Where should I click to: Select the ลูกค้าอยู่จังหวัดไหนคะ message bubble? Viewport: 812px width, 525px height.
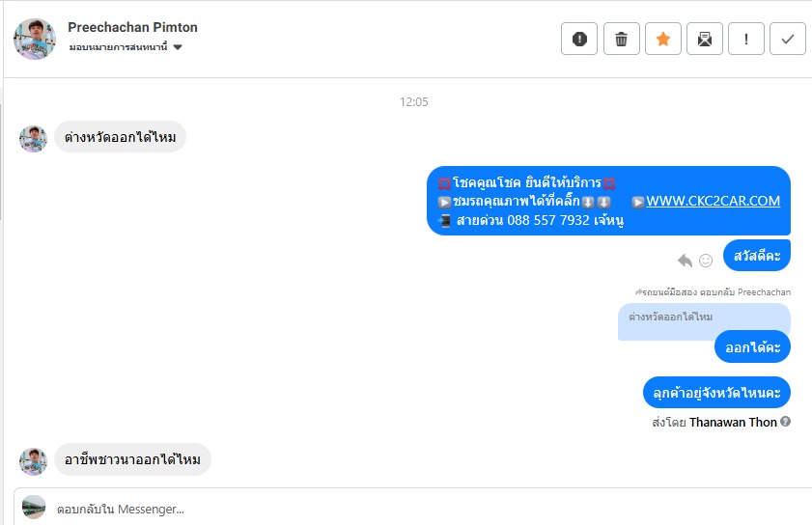tap(716, 393)
